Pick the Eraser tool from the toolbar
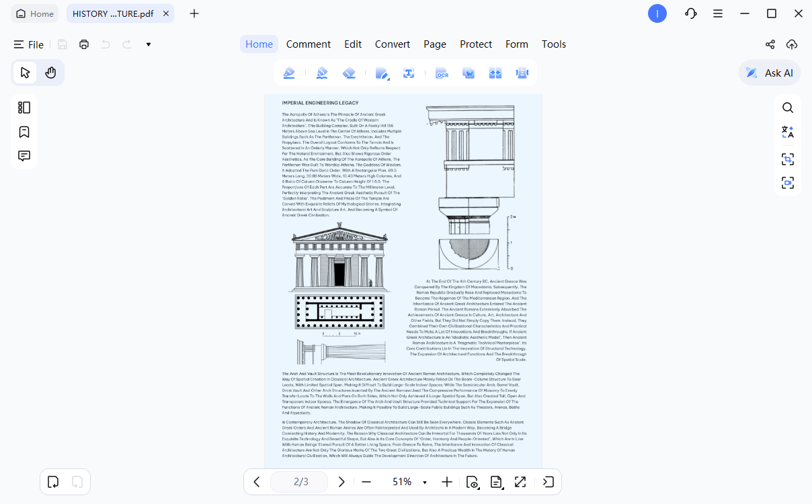812x504 pixels. point(349,73)
